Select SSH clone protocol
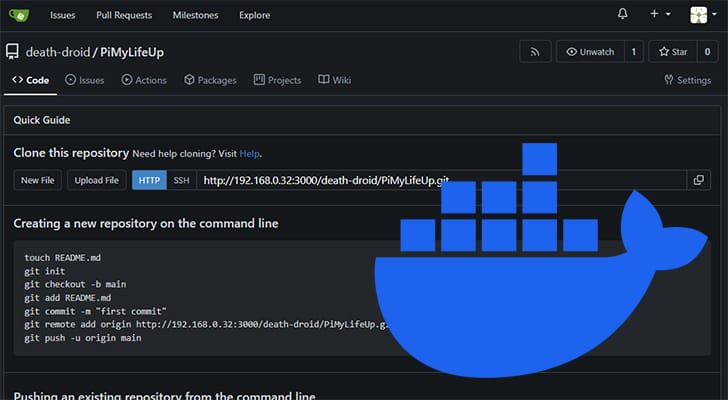728x400 pixels. tap(181, 180)
